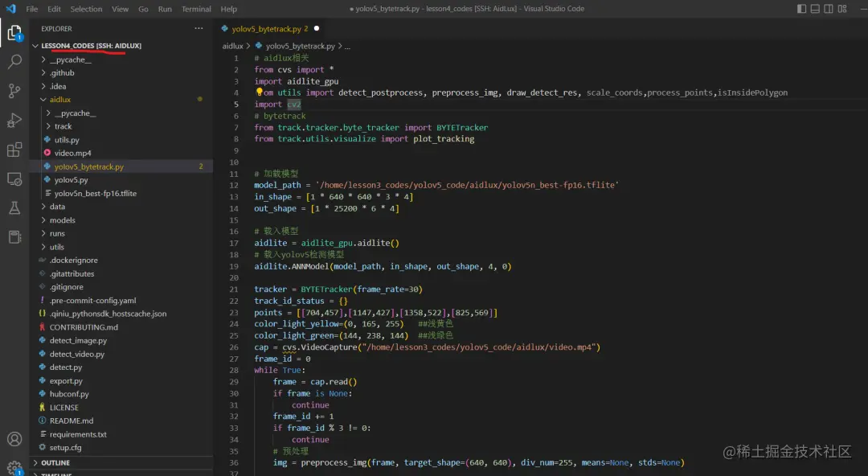The width and height of the screenshot is (868, 476).
Task: Toggle secondary side bar layout icon
Action: 828,9
